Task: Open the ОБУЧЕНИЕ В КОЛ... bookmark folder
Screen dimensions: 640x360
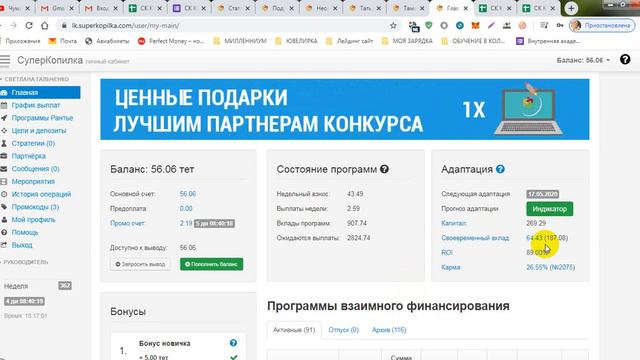Action: pos(473,41)
